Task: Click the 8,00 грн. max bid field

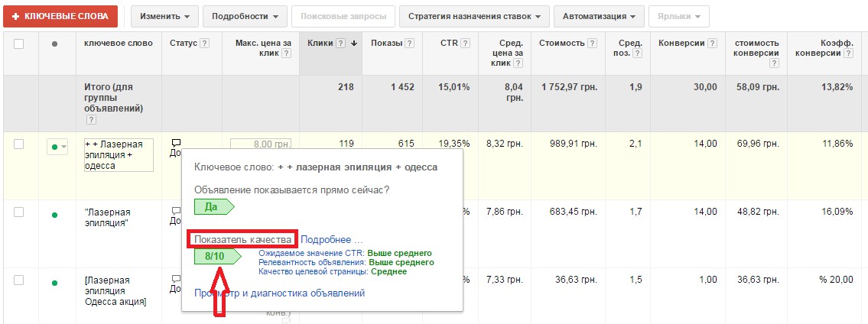Action: (x=261, y=144)
